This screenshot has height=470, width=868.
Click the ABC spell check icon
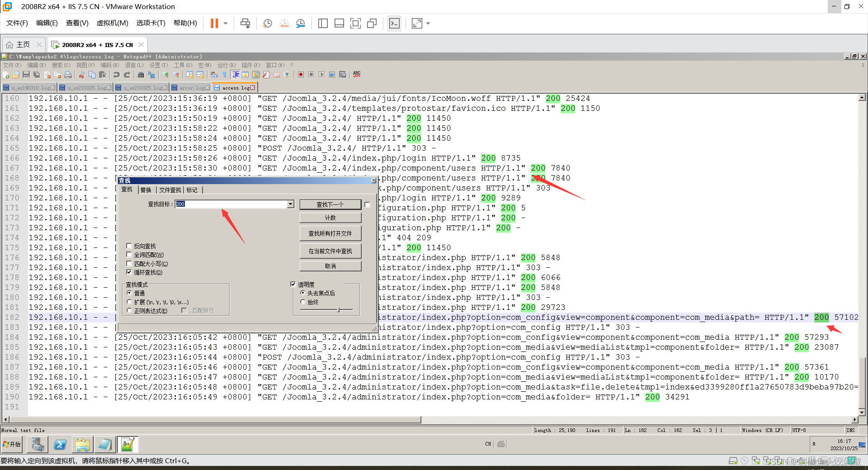point(357,74)
